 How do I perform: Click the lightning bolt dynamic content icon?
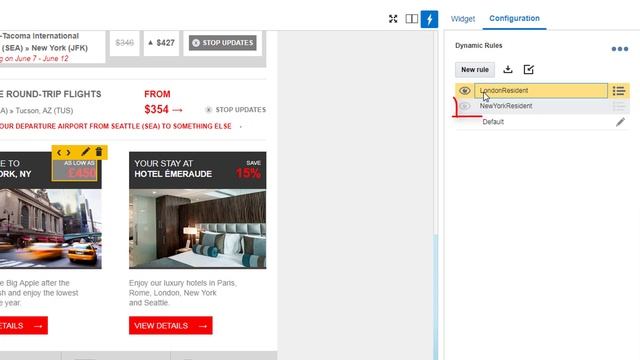click(429, 19)
